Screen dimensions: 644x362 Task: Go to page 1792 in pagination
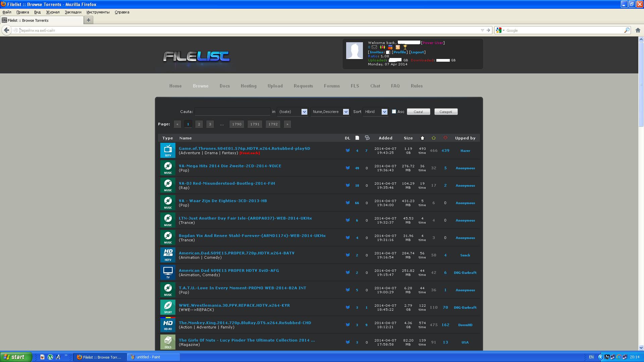click(273, 124)
